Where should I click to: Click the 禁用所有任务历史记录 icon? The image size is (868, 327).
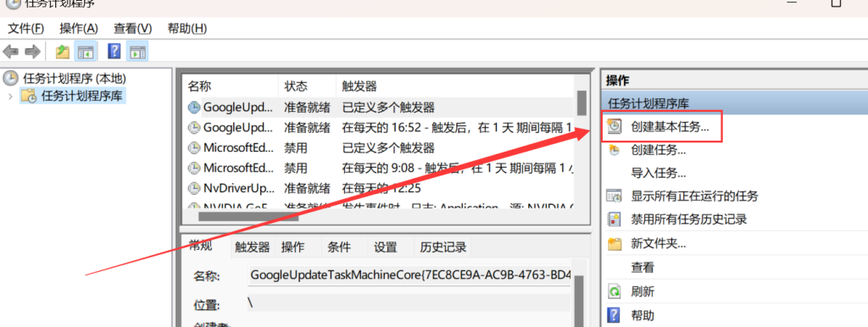tap(615, 219)
